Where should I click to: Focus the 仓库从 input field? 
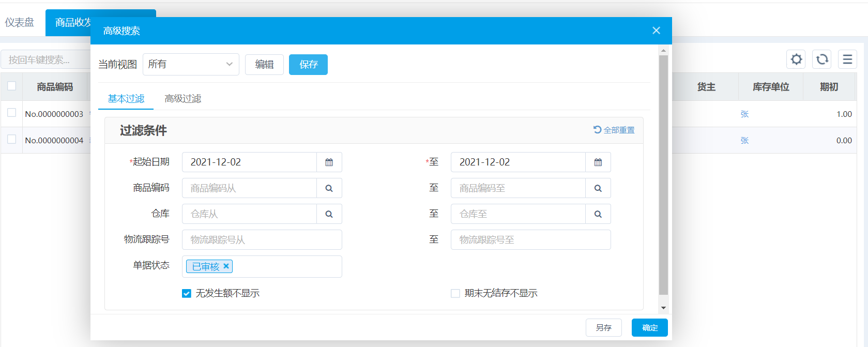pyautogui.click(x=249, y=214)
